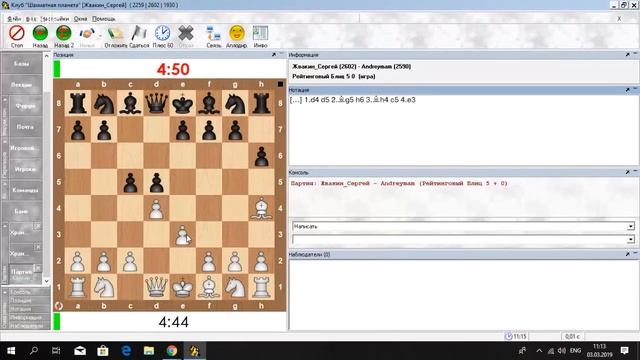This screenshot has height=360, width=640.
Task: Open Google Chrome from the taskbar
Action: (172, 351)
